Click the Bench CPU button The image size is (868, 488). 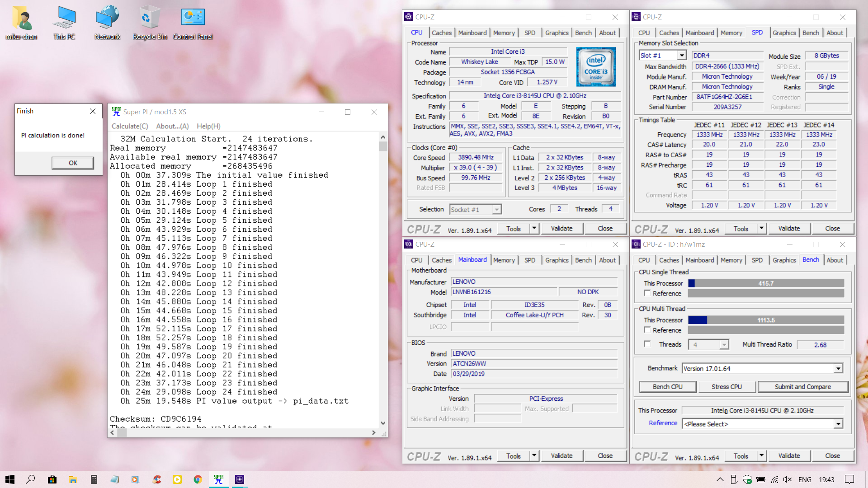pos(667,387)
